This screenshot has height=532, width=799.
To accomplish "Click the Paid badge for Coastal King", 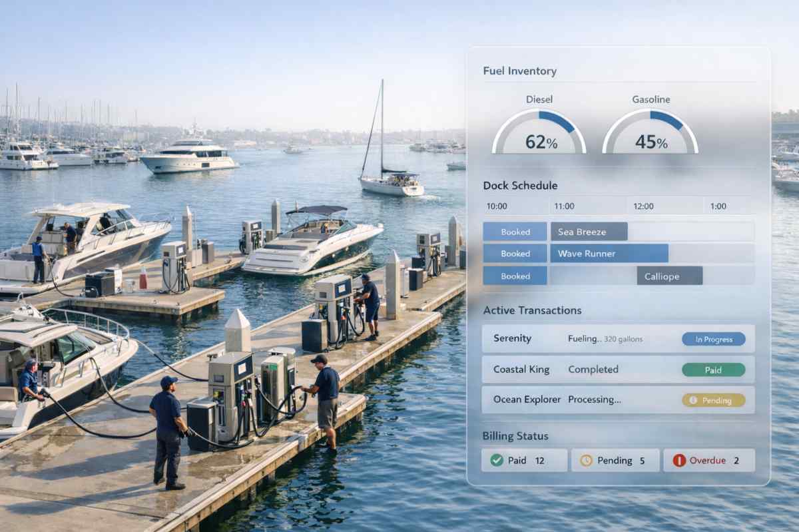I will [x=713, y=370].
